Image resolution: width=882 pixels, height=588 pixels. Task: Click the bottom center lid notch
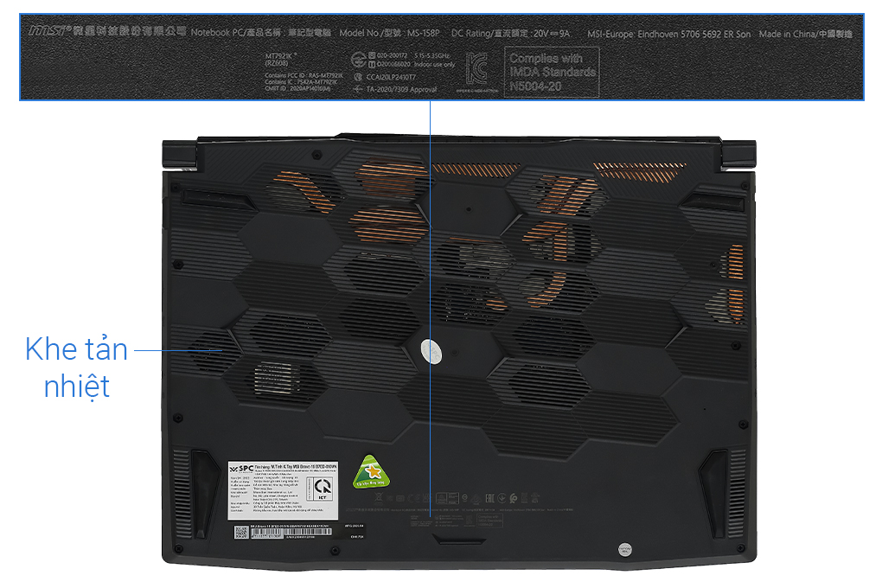(x=458, y=539)
